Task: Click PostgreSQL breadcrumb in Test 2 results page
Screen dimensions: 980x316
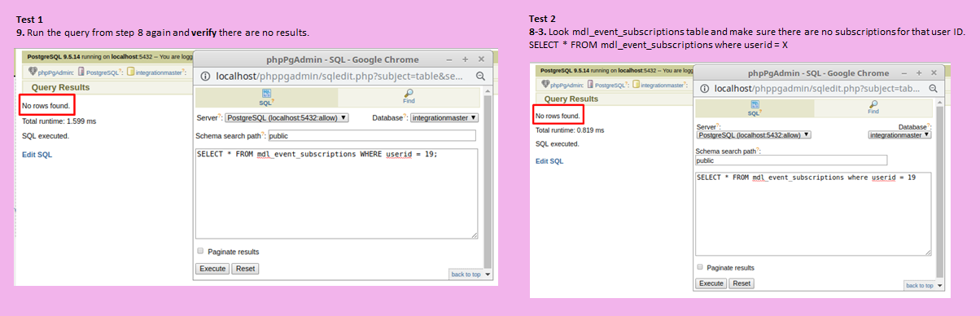Action: (608, 84)
